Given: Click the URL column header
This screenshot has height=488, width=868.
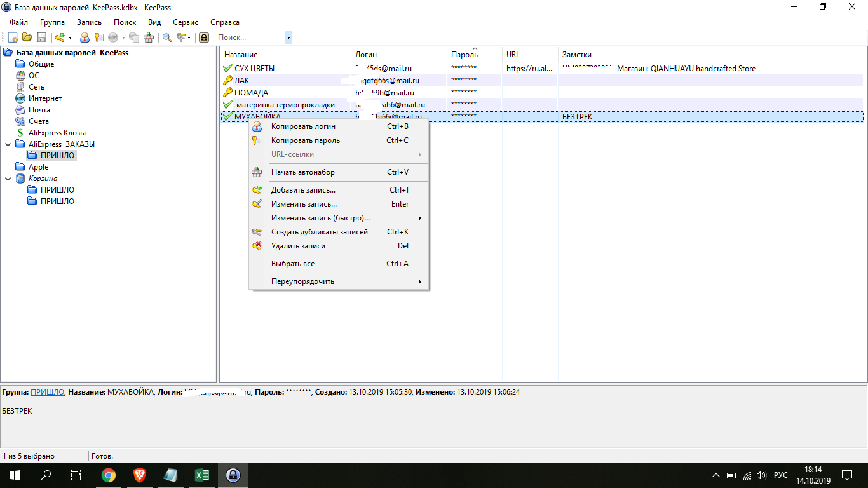Looking at the screenshot, I should point(530,55).
